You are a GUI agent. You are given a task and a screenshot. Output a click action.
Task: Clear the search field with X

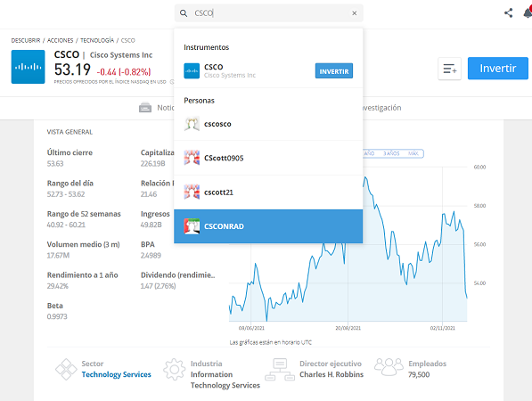pos(354,13)
